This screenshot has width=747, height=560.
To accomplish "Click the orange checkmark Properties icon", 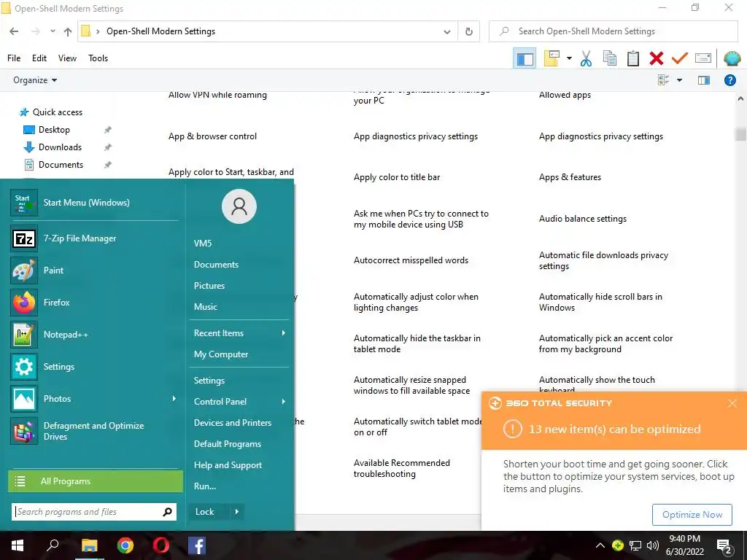I will pyautogui.click(x=679, y=58).
